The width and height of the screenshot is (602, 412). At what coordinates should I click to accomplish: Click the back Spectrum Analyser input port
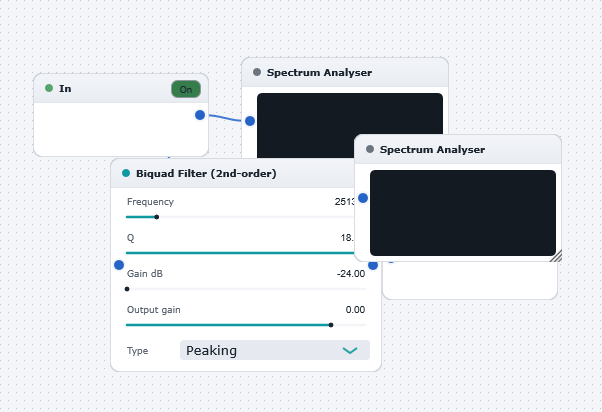[250, 121]
